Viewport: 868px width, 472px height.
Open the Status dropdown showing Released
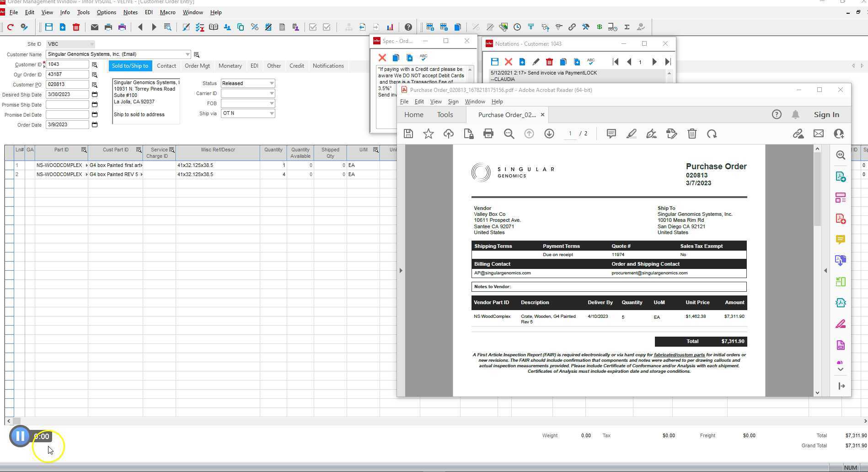click(x=273, y=83)
